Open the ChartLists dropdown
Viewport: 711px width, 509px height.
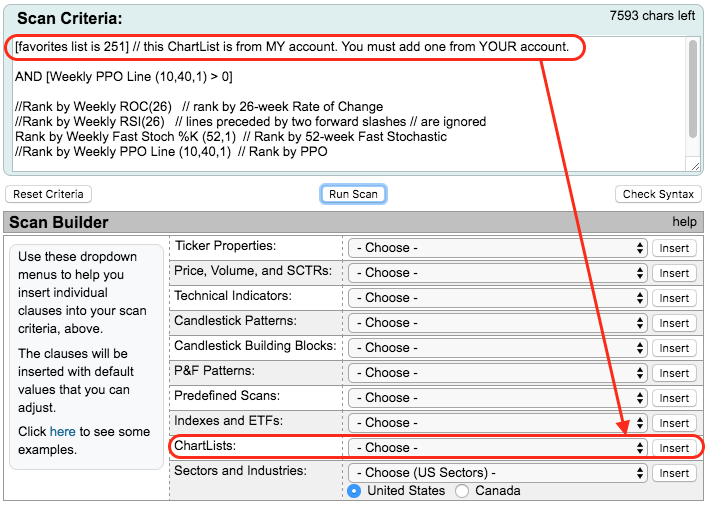click(x=497, y=448)
